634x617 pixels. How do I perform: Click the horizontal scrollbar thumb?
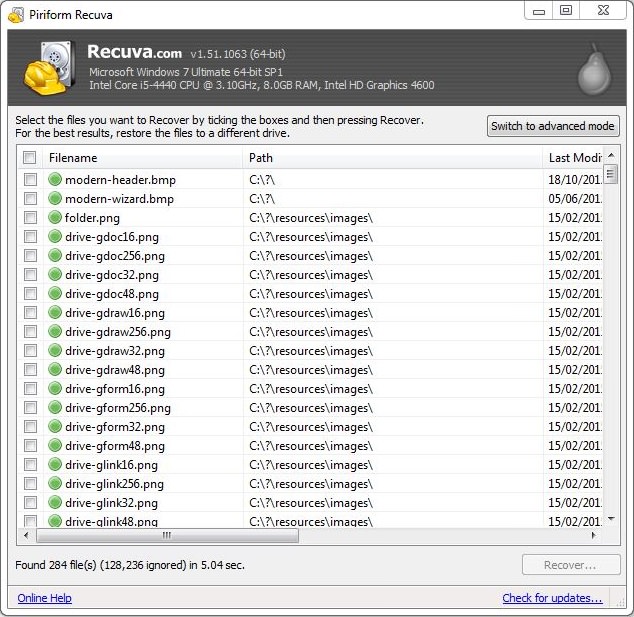click(167, 535)
